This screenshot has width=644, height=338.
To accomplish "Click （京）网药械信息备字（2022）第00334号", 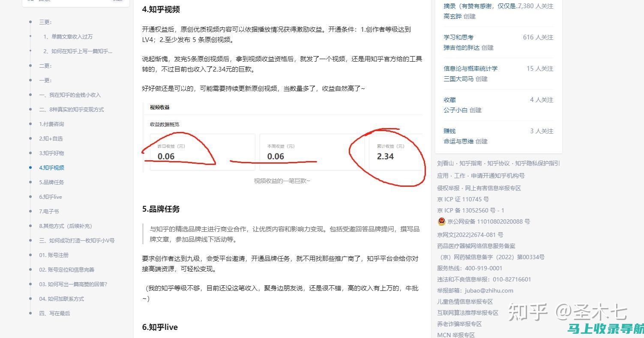I will (491, 257).
